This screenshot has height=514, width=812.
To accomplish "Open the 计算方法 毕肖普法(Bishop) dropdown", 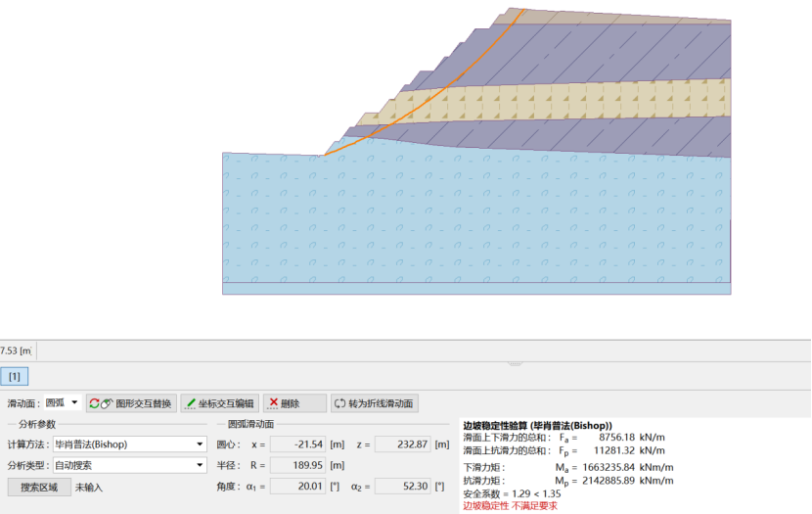I will (x=129, y=444).
